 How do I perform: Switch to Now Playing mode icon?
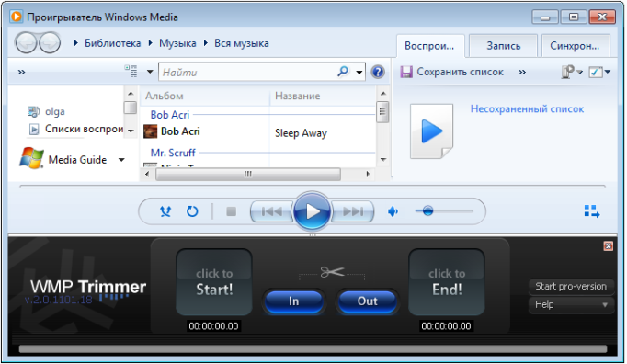(592, 211)
